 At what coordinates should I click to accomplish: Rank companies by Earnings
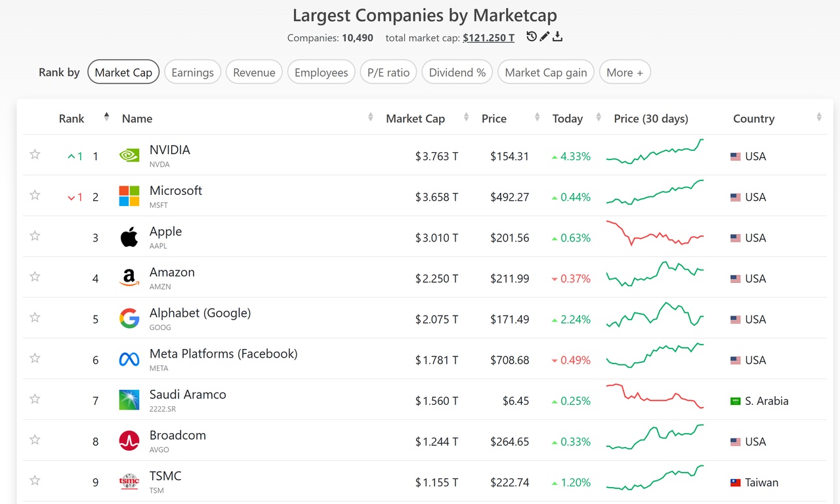tap(192, 72)
